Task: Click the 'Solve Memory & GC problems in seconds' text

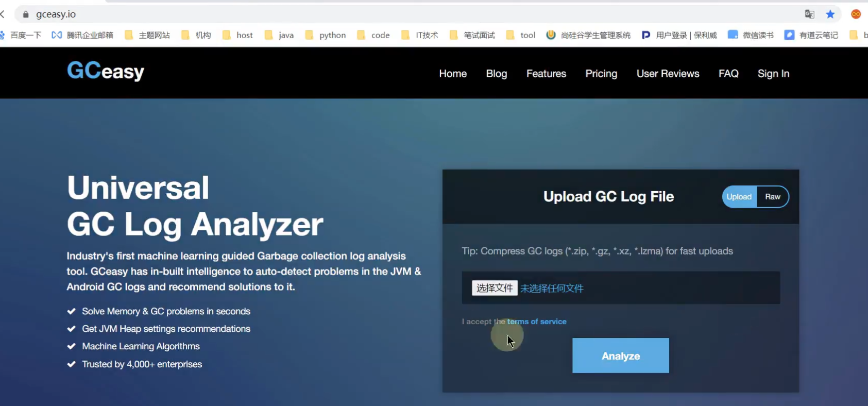Action: pos(166,311)
